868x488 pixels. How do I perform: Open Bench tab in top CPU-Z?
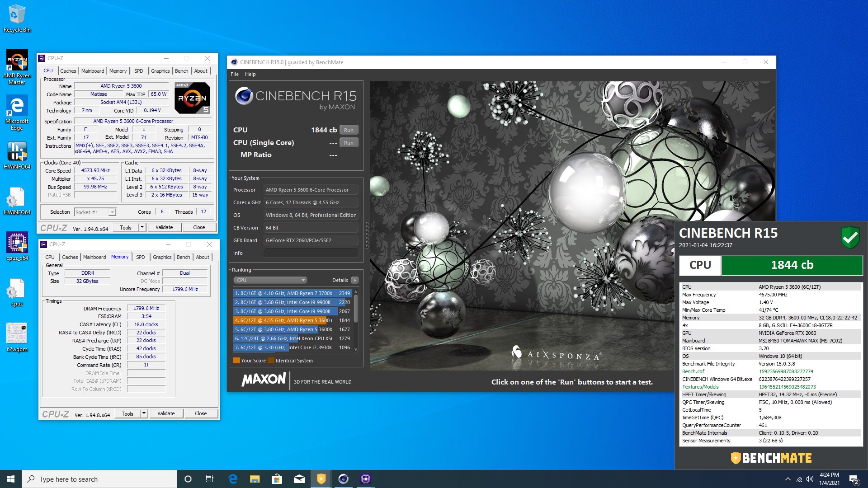(x=181, y=71)
